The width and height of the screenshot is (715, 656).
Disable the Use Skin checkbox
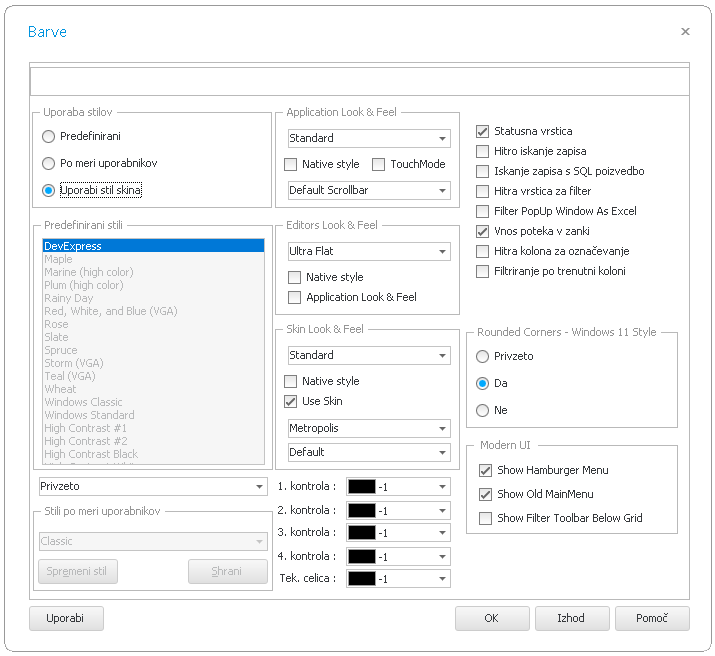(x=291, y=401)
